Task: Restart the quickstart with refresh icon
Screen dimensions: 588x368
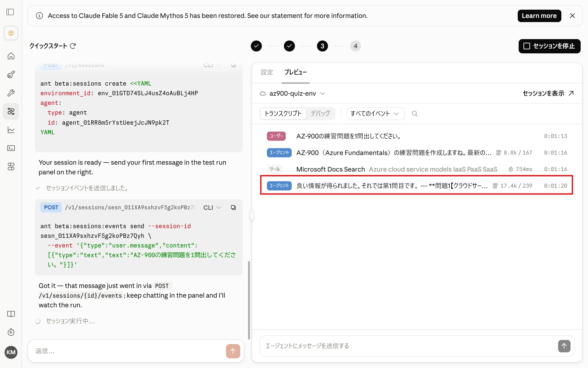Action: click(73, 46)
